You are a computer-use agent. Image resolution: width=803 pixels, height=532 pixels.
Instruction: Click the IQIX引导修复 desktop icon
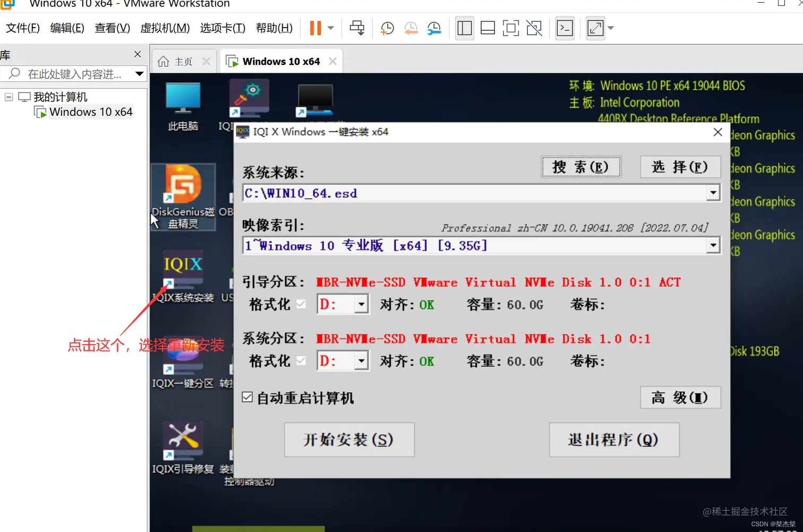click(x=183, y=449)
